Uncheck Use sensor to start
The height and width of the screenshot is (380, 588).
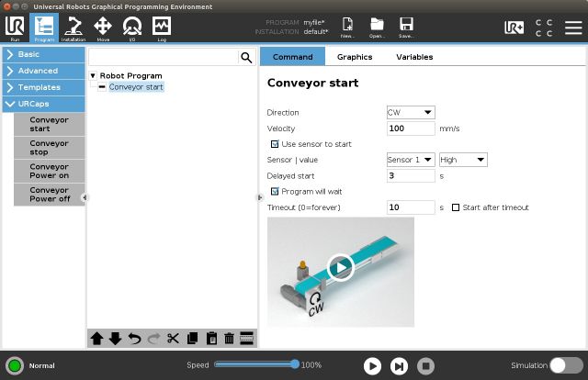[x=275, y=144]
